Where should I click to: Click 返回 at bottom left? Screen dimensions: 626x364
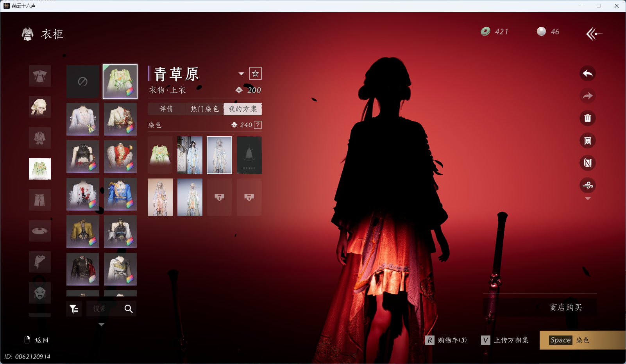(x=42, y=340)
